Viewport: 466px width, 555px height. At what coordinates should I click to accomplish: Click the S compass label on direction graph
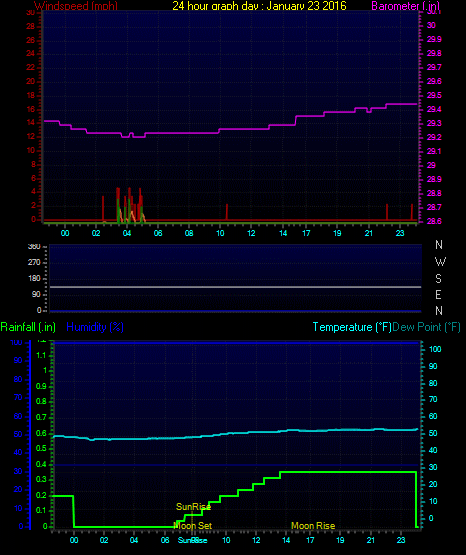(438, 279)
